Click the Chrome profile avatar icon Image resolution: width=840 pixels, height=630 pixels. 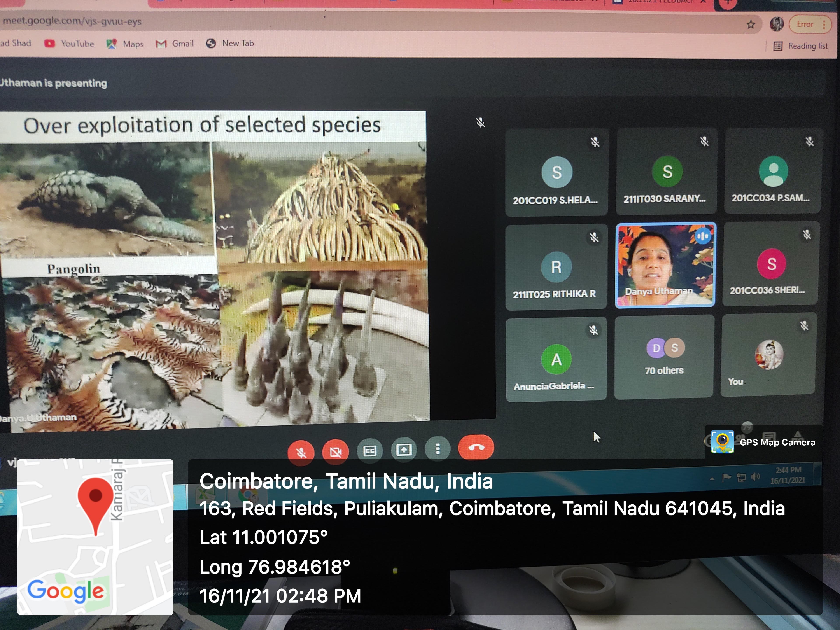click(x=777, y=24)
